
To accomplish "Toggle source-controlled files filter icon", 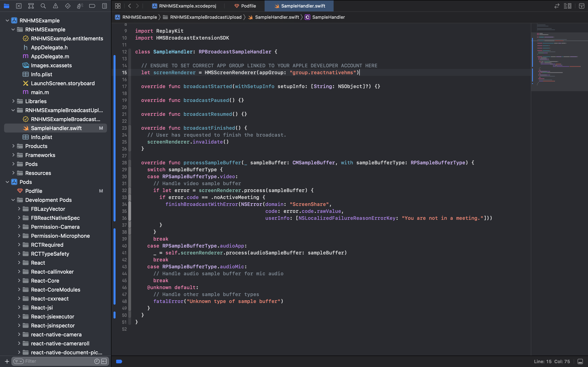I will point(104,361).
